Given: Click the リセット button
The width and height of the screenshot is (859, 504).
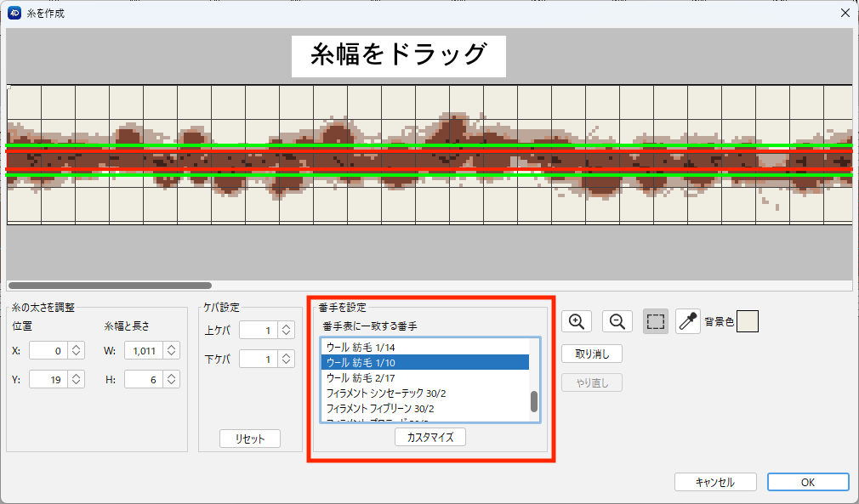Looking at the screenshot, I should [x=250, y=439].
